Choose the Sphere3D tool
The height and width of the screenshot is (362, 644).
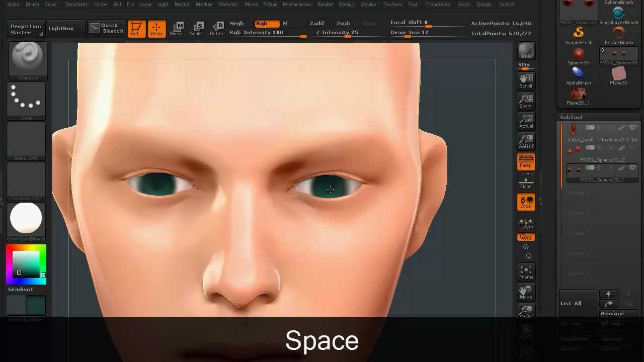click(x=578, y=56)
